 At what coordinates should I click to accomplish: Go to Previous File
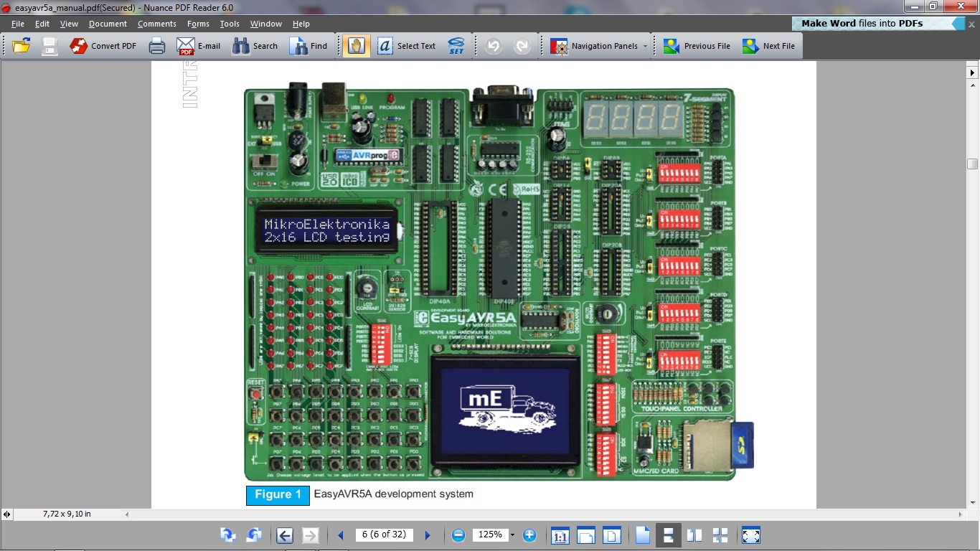point(697,46)
